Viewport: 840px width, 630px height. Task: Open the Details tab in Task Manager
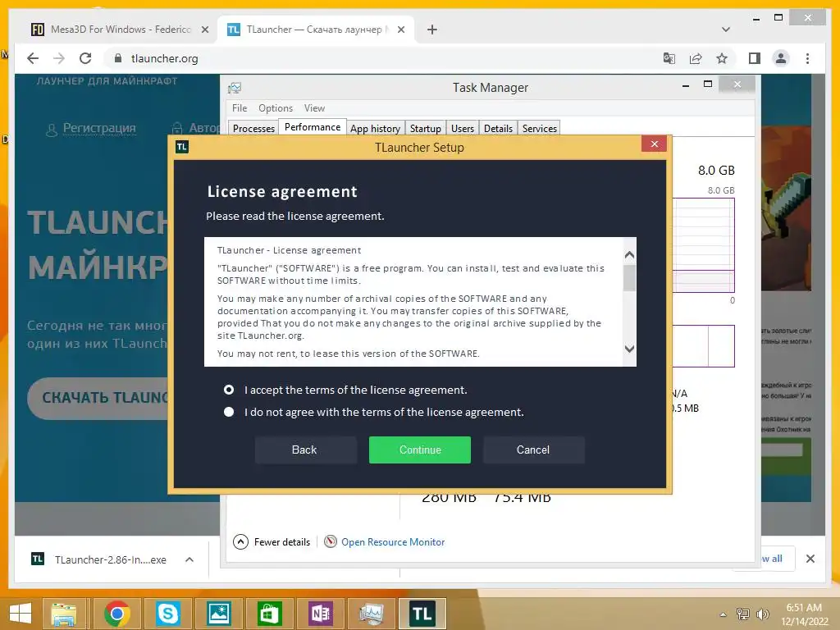point(498,129)
